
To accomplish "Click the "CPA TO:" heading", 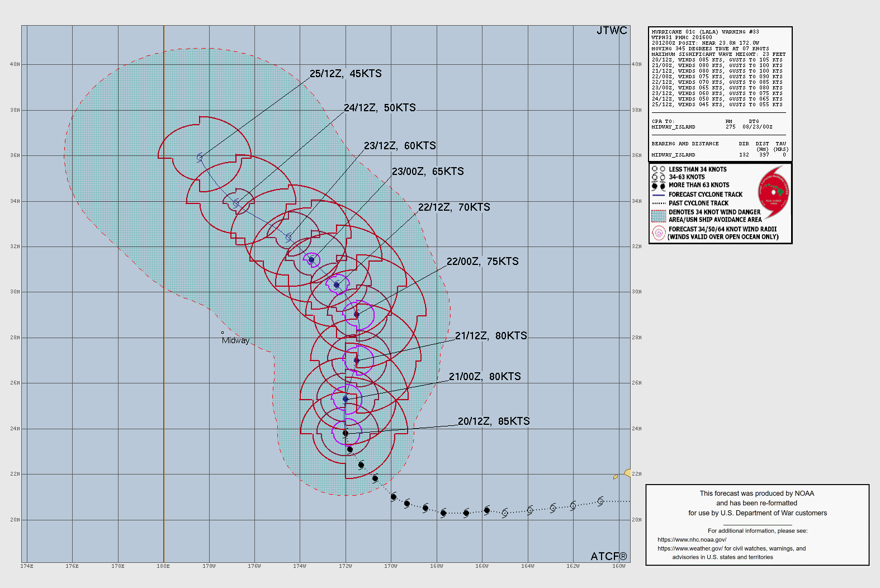I will 663,122.
